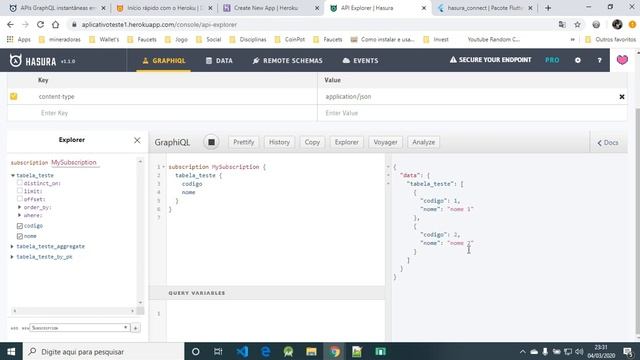Open the help question mark menu
Image resolution: width=640 pixels, height=360 pixels.
pyautogui.click(x=599, y=60)
